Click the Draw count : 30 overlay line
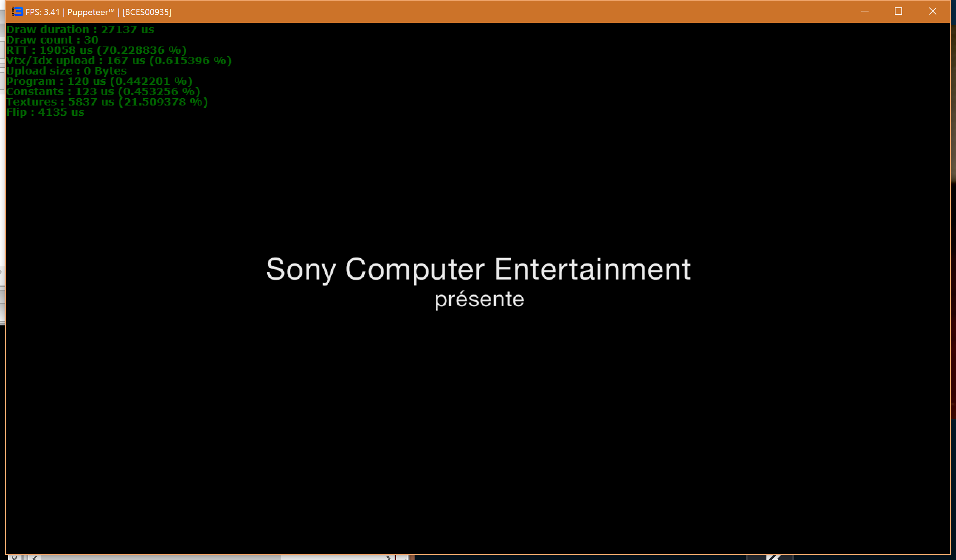Screen dimensions: 956x560 (x=52, y=40)
